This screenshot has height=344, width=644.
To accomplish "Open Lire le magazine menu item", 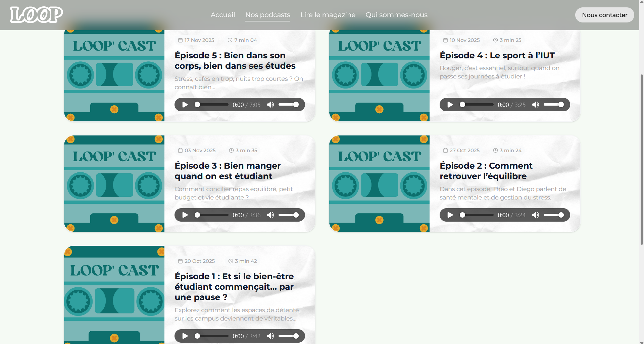I will pos(328,15).
